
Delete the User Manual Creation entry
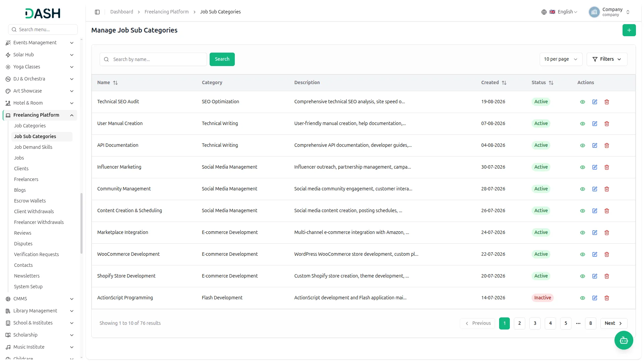point(606,124)
